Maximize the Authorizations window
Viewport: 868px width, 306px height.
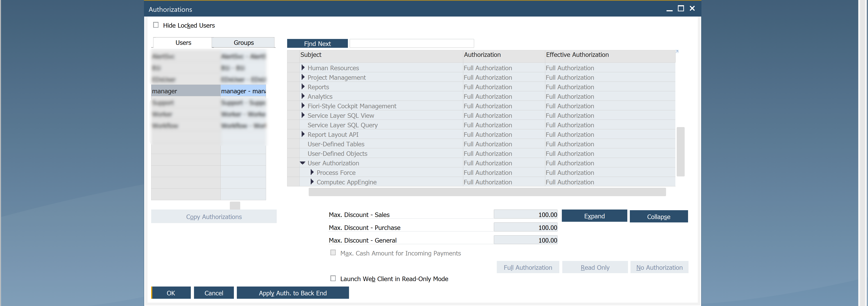(681, 8)
